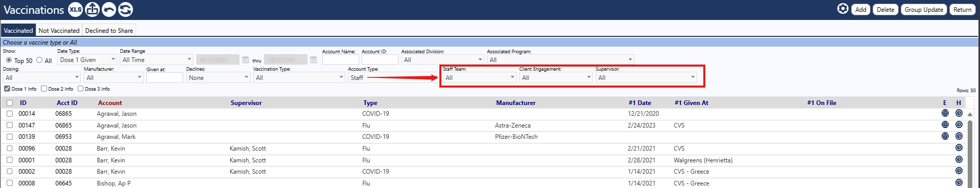Open the end date calendar picker

(x=314, y=60)
